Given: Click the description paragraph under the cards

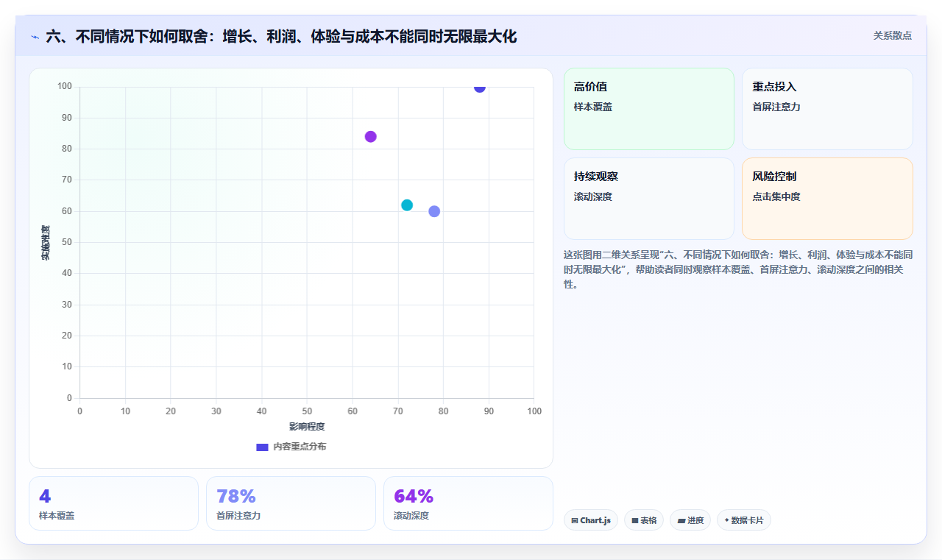Looking at the screenshot, I should coord(738,269).
